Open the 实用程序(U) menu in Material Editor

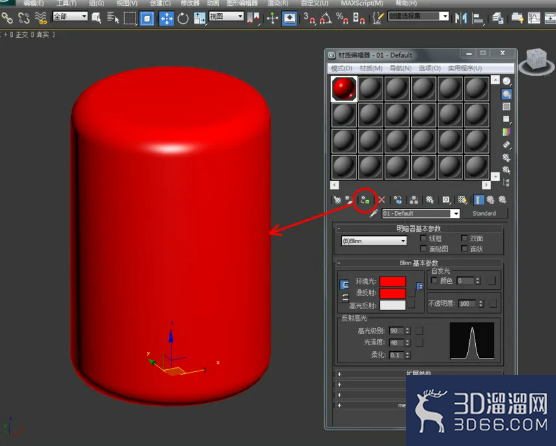pos(465,68)
